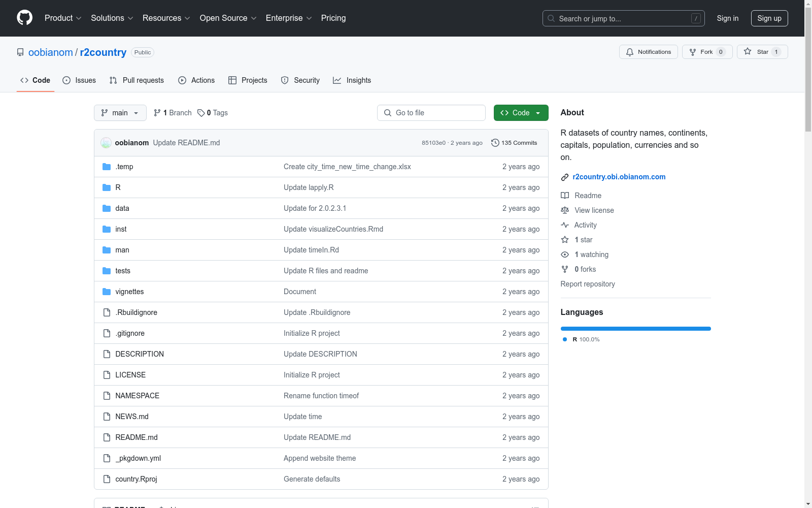Switch to the Security tab
812x508 pixels.
(300, 80)
